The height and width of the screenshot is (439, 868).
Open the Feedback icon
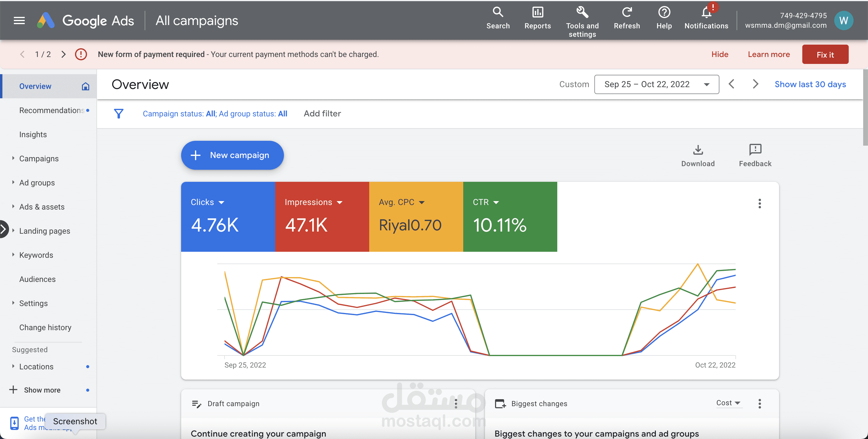click(755, 150)
